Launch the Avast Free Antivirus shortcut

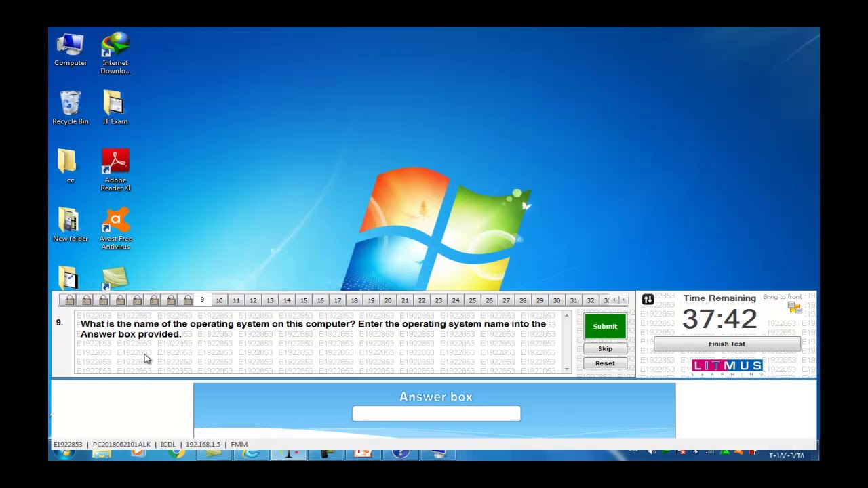(115, 229)
